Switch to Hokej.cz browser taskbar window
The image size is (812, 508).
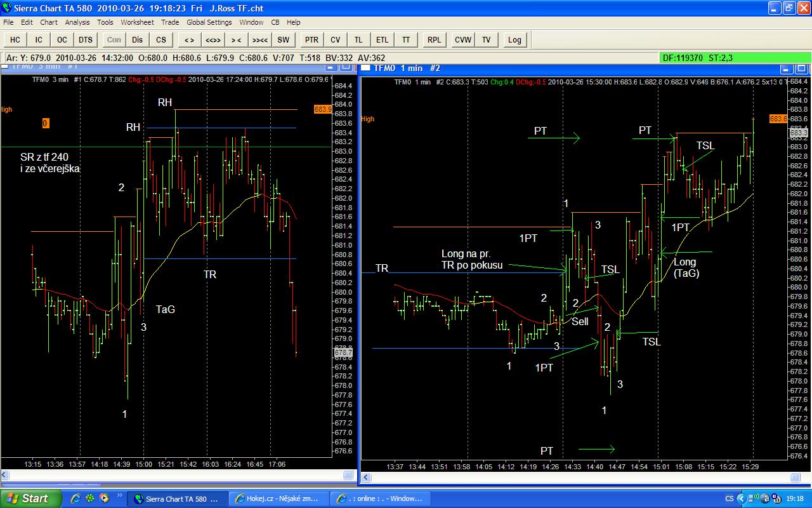click(x=278, y=498)
